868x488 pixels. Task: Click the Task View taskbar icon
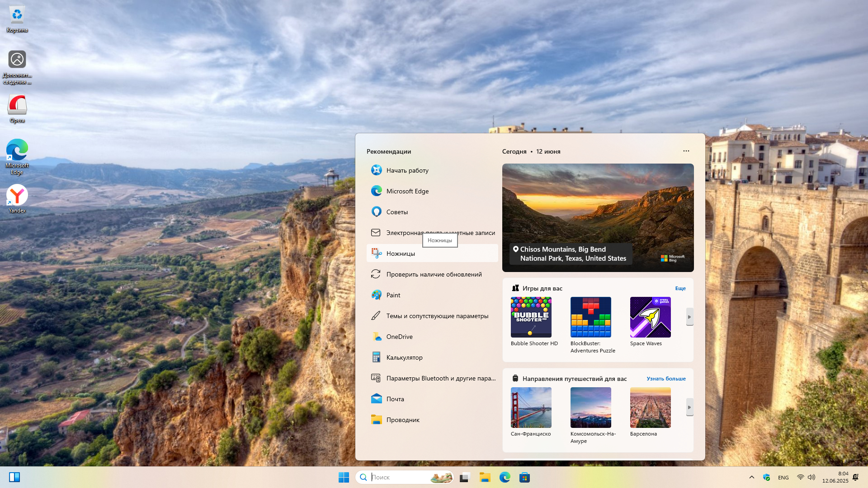point(465,477)
